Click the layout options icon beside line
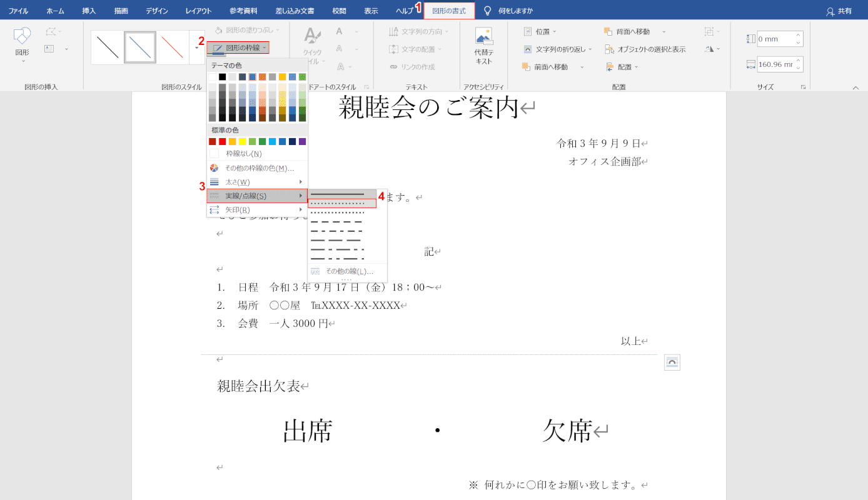Screen dimensions: 868x500 coord(672,362)
